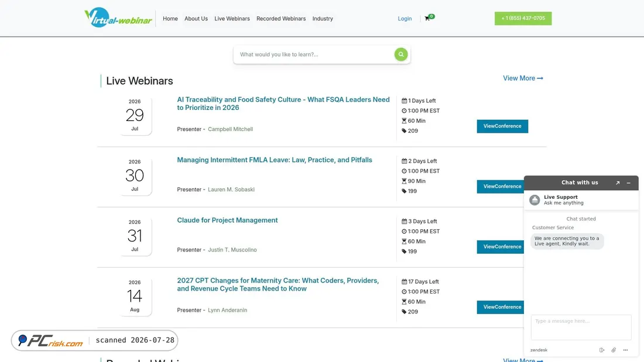Open chat options ellipsis menu
The image size is (644, 362).
coord(625,350)
